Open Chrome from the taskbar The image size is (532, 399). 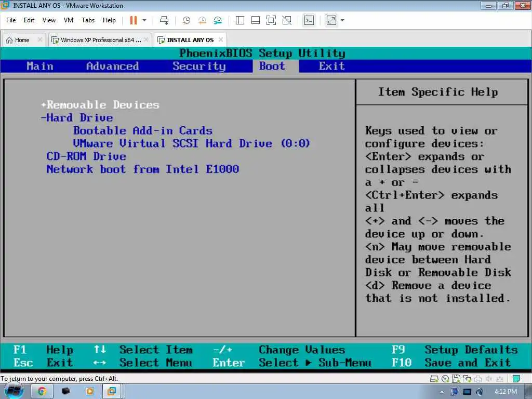pos(42,392)
